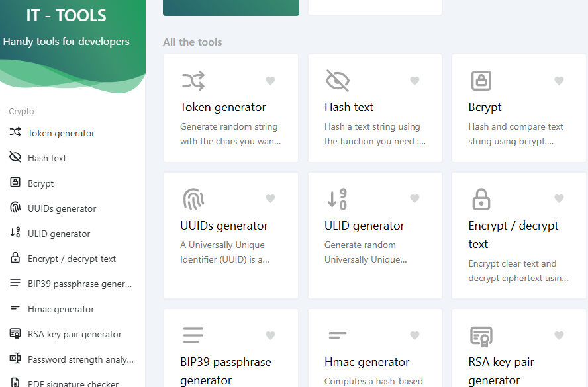The height and width of the screenshot is (387, 588).
Task: Open the Hash text tool card title
Action: (x=349, y=107)
